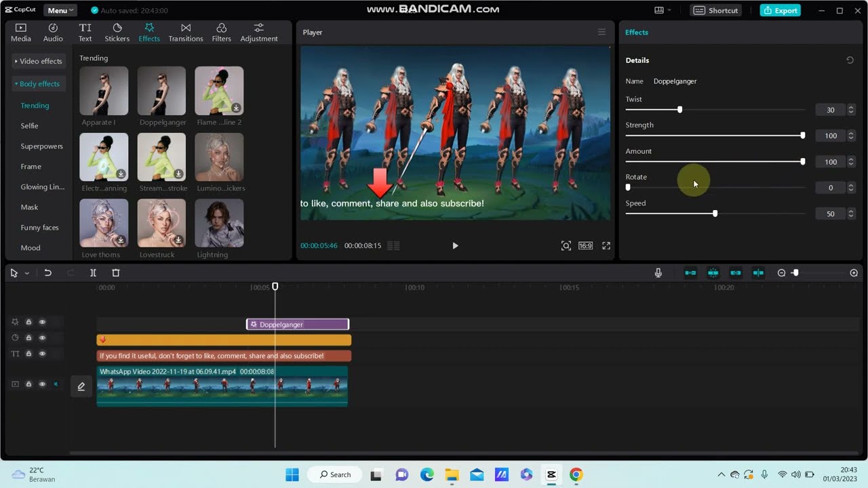868x488 pixels.
Task: Open Microsoft Edge from the taskbar
Action: tap(427, 474)
